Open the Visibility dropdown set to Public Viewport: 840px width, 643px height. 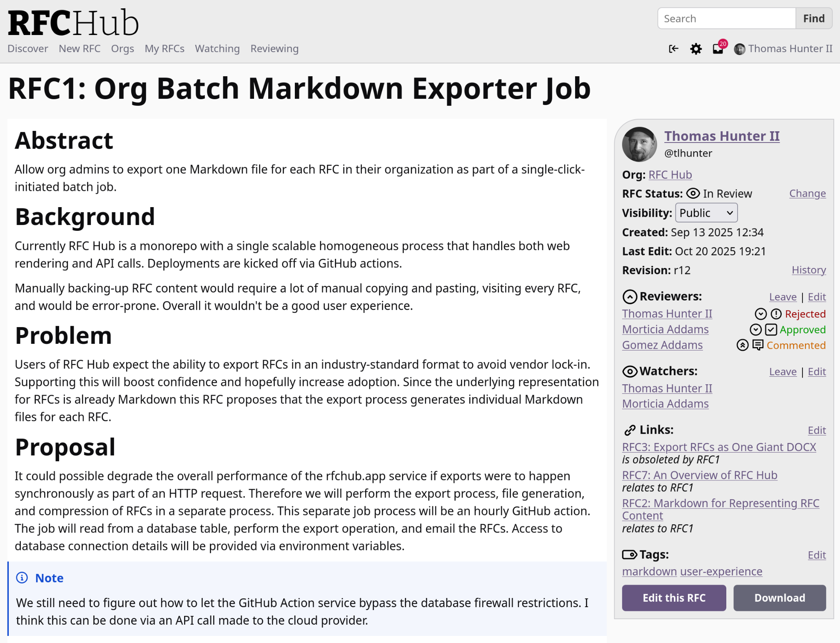(706, 213)
